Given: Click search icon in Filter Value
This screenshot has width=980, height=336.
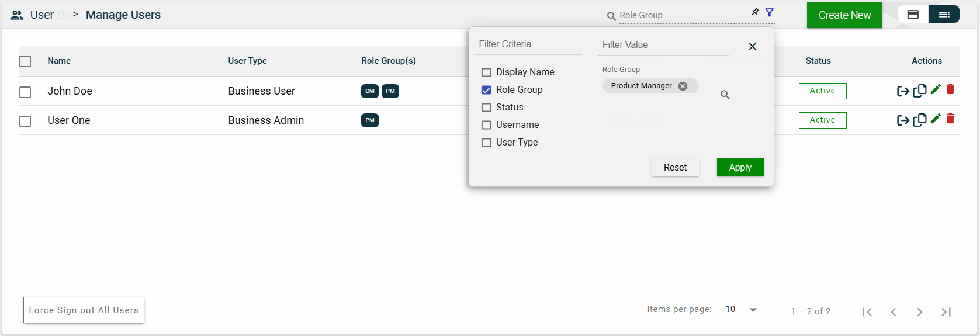Looking at the screenshot, I should click(x=725, y=95).
